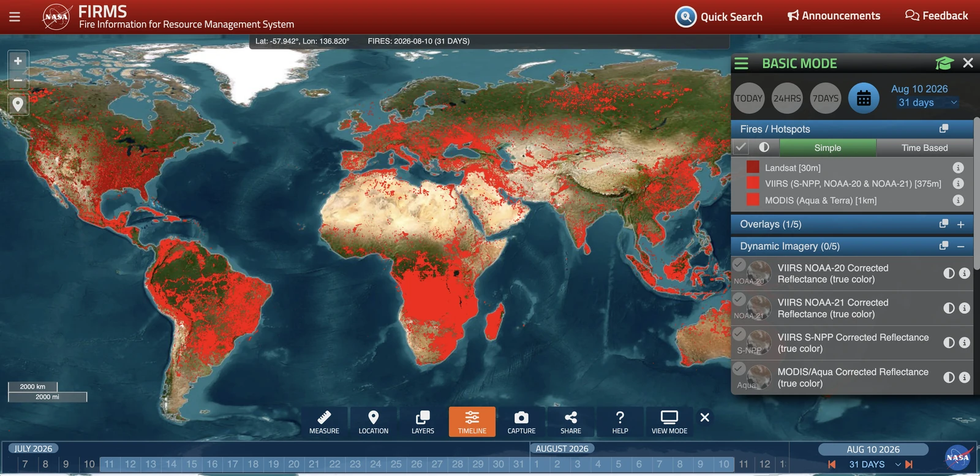Screen dimensions: 980x476
Task: Open Quick Search
Action: pos(719,17)
